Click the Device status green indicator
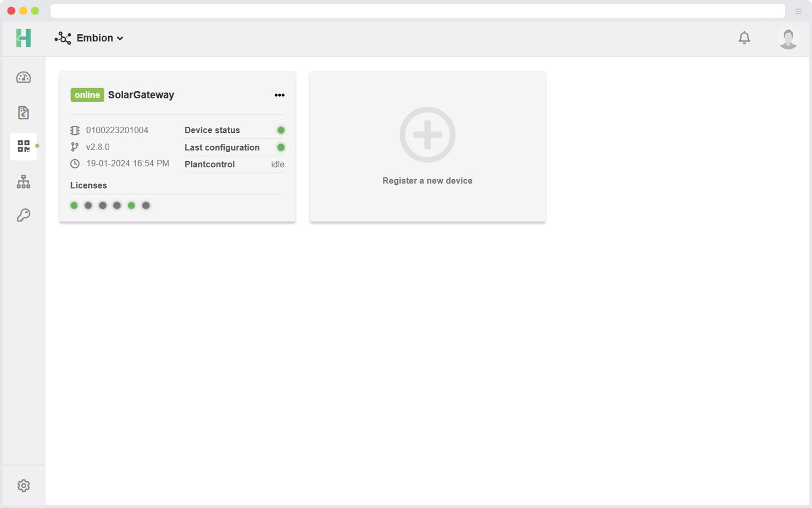The image size is (812, 508). click(x=281, y=130)
